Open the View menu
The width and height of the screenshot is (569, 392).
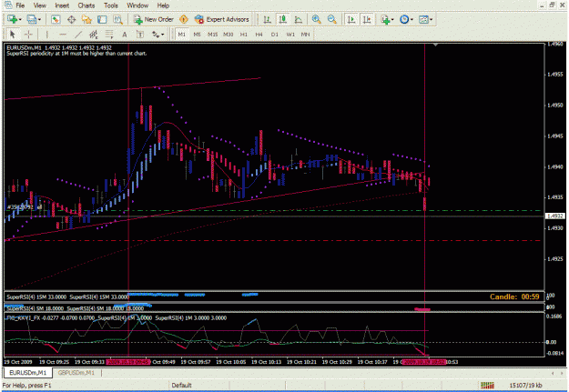point(39,5)
